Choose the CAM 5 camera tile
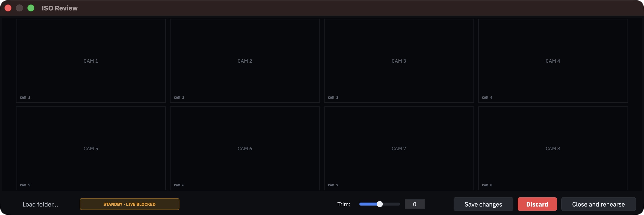 tap(91, 148)
